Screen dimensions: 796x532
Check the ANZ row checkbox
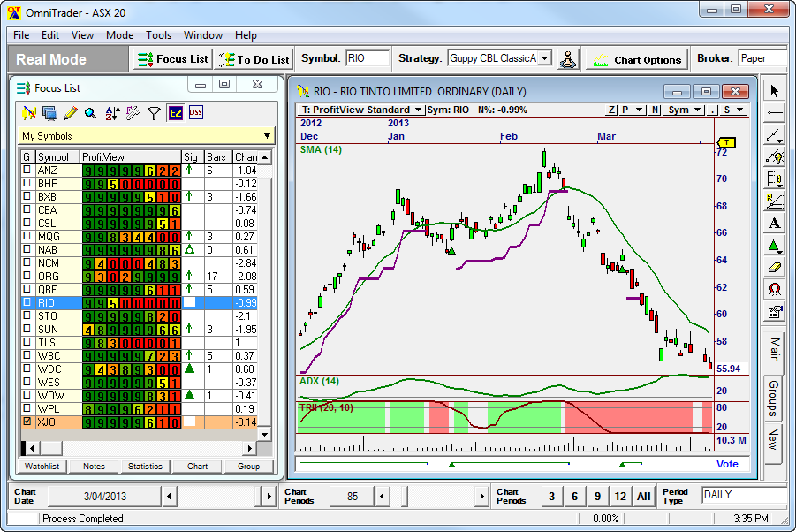pos(27,170)
